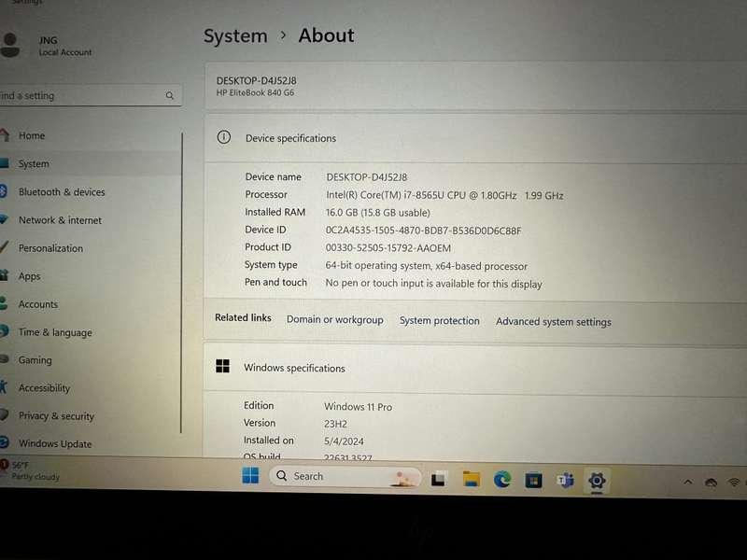Click the settings sidebar scrollbar
The image size is (747, 560).
tap(181, 283)
